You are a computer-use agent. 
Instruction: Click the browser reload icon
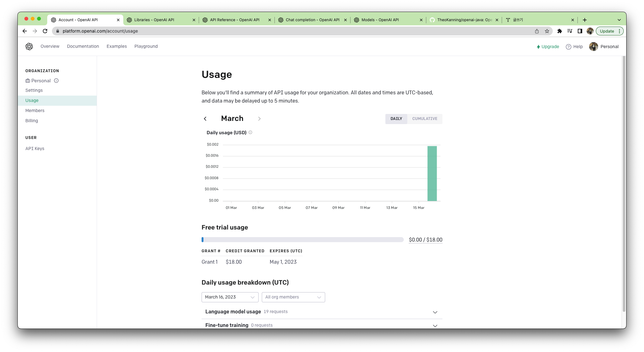45,31
